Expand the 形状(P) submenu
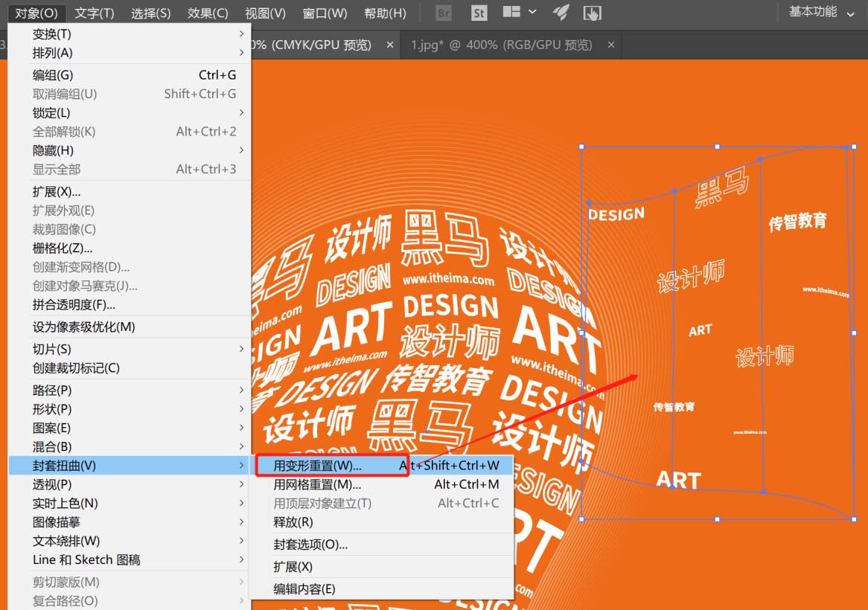Screen dimensions: 868x610 [130, 409]
